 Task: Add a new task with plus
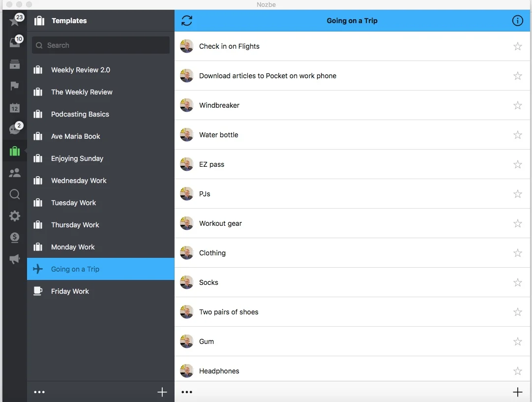point(517,392)
